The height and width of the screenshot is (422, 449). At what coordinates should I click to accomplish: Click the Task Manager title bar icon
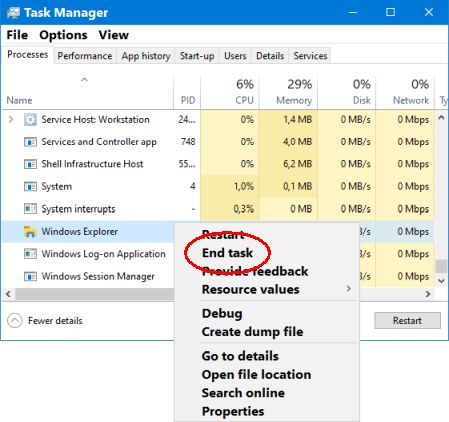pyautogui.click(x=13, y=13)
